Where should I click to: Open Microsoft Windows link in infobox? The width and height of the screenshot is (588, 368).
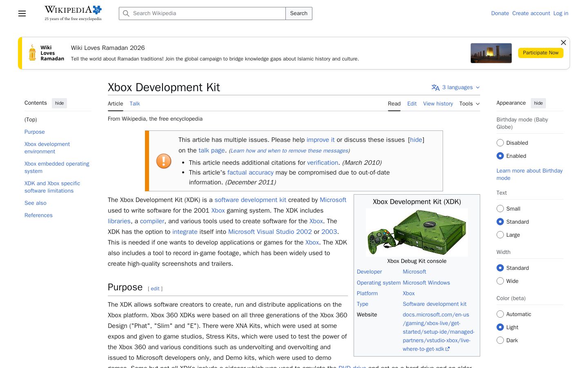tap(426, 283)
